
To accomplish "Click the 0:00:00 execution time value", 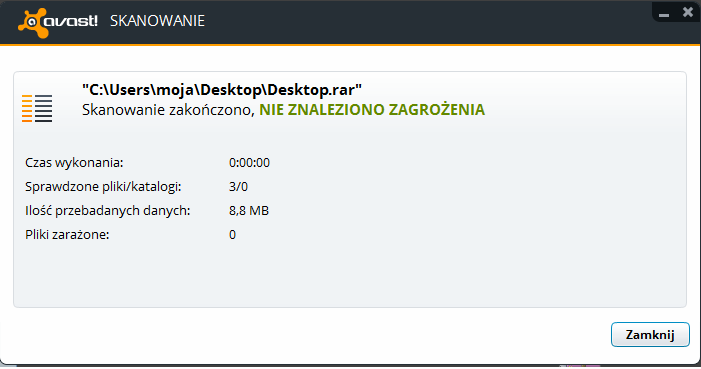I will [x=249, y=162].
